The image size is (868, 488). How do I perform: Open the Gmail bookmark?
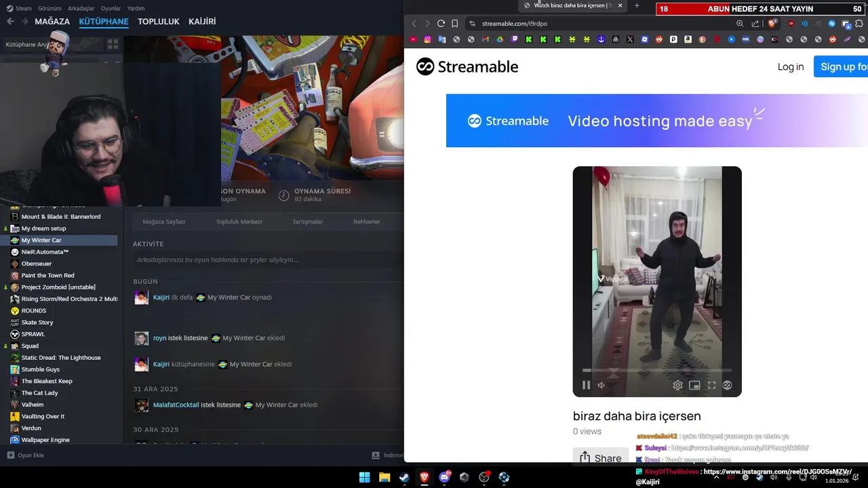(486, 39)
